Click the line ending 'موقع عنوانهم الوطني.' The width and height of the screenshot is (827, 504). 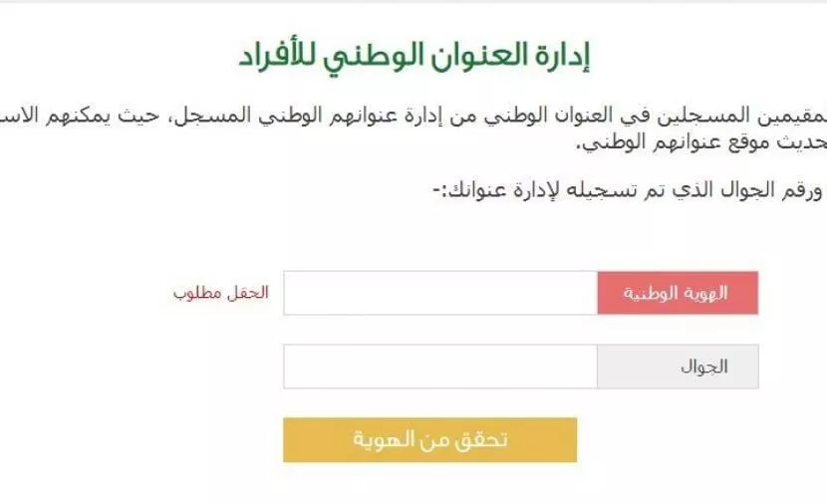(x=701, y=142)
